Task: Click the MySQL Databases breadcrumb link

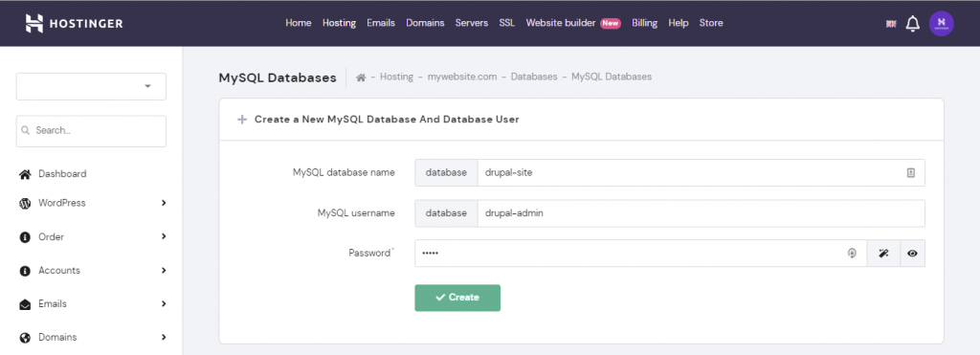Action: 612,77
